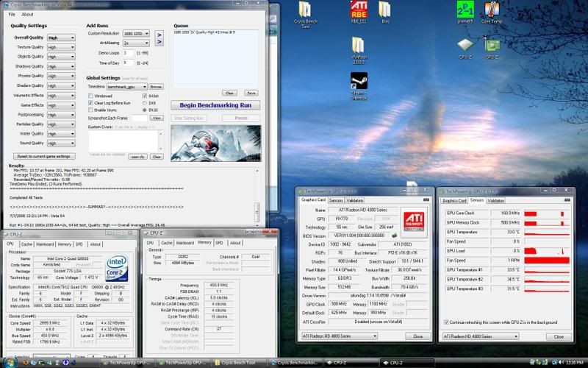The image size is (588, 368).
Task: Click the ATI Radeon logo in GPU-Z
Action: tap(414, 222)
